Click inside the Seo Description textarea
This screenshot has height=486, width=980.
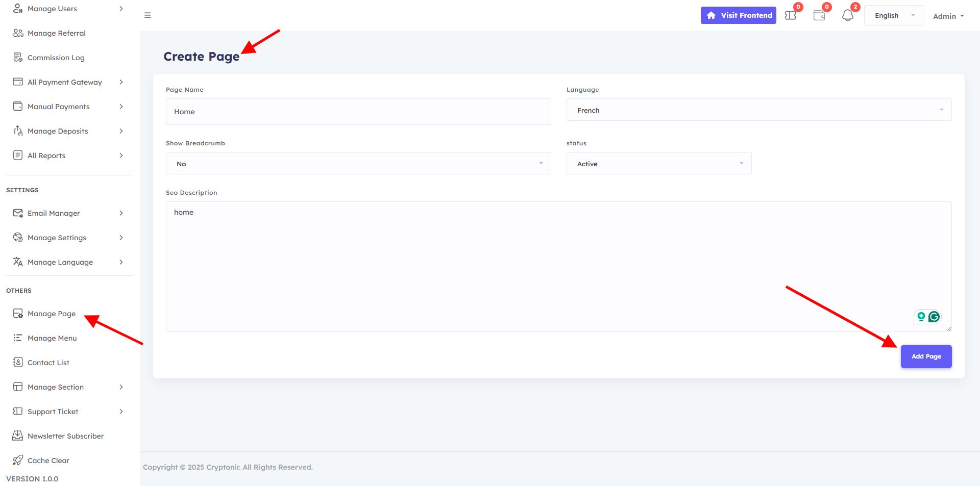[x=558, y=267]
